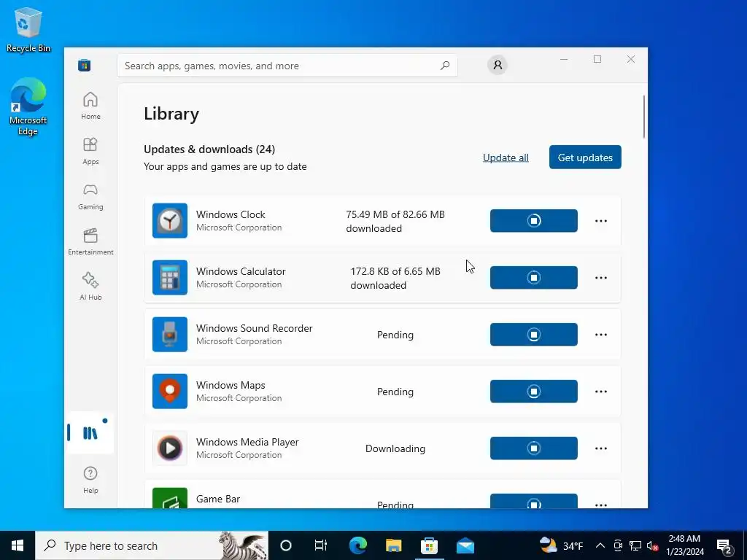Viewport: 747px width, 560px height.
Task: Select the Game Bar title text
Action: [x=217, y=499]
